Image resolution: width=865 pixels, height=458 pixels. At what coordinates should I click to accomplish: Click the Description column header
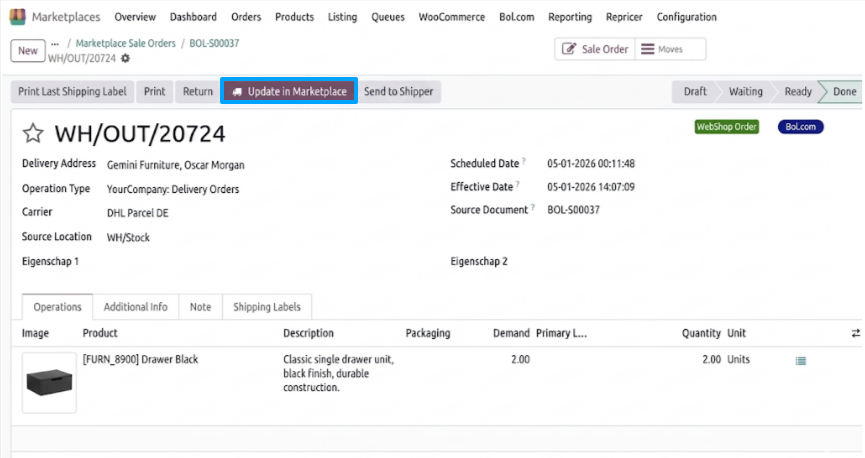pyautogui.click(x=308, y=333)
